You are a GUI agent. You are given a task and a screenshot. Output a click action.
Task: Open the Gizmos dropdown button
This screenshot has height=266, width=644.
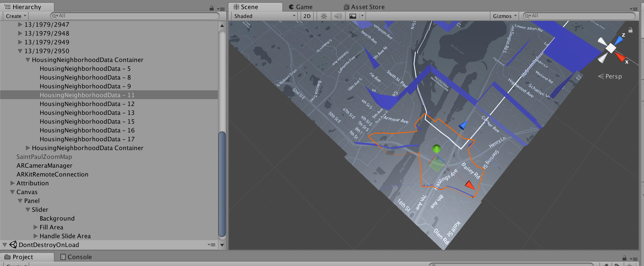pos(504,16)
